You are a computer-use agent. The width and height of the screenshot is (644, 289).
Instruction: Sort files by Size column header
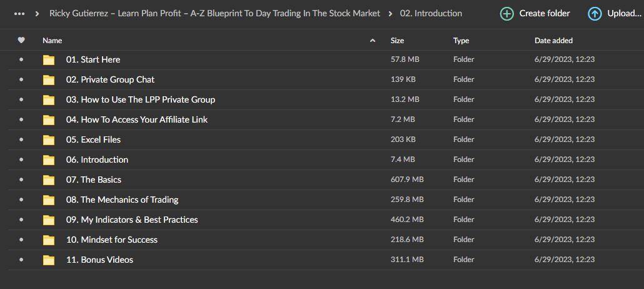[397, 40]
